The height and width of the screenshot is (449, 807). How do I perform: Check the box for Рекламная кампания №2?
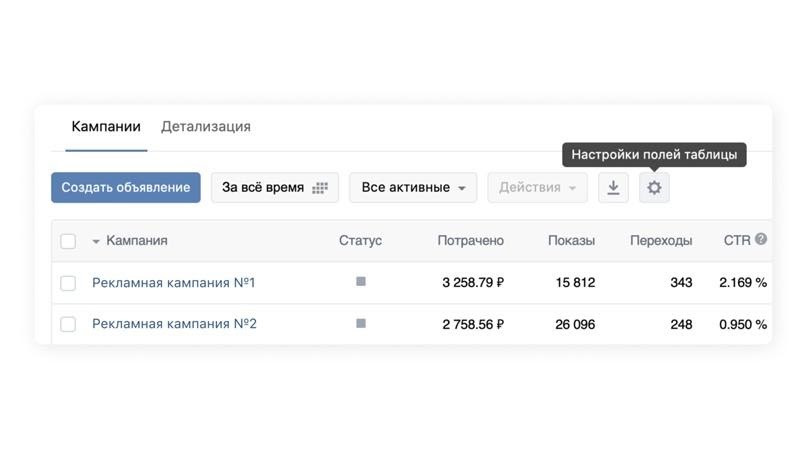click(68, 325)
